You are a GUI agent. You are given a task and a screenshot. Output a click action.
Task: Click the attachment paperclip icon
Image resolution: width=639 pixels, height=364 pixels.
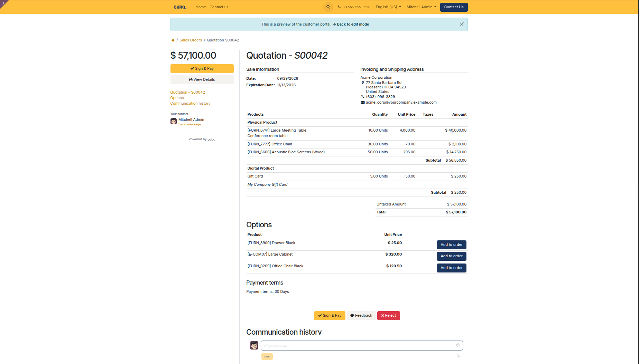coord(459,356)
